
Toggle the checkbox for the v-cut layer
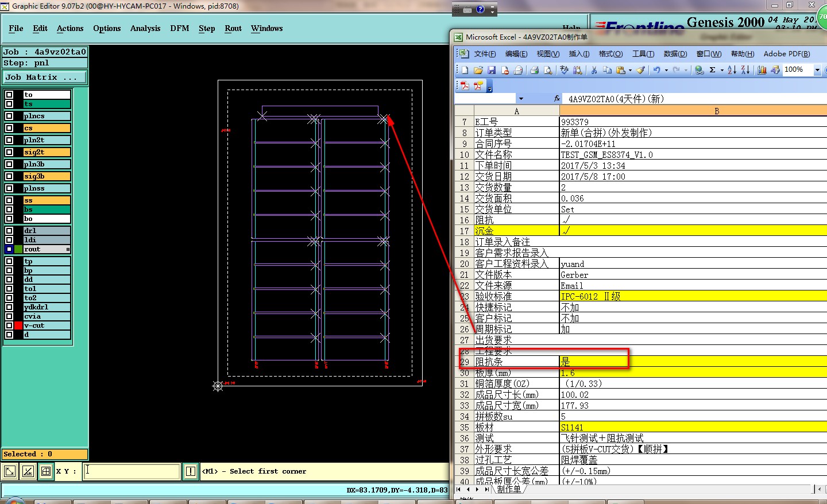coord(9,325)
